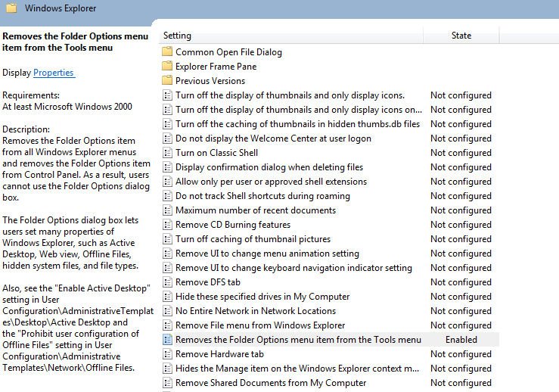
Task: Click icon beside Turn off caching of thumbnail pictures
Action: [167, 239]
